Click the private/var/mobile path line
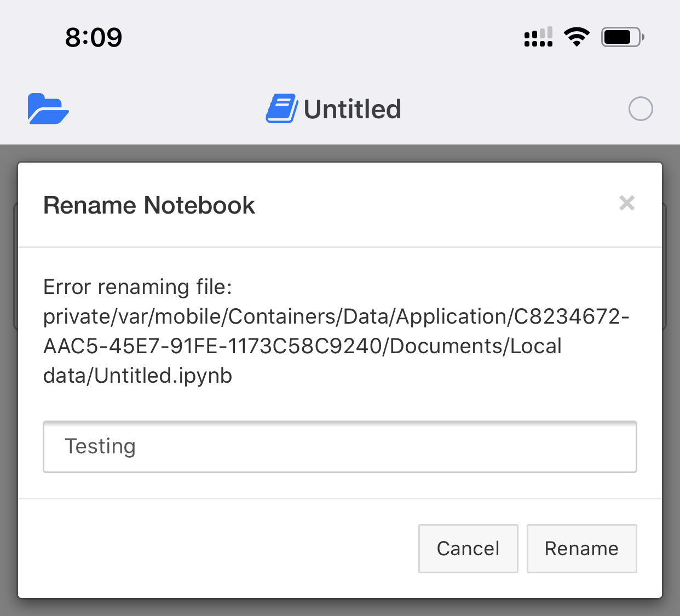The width and height of the screenshot is (680, 616). (336, 316)
